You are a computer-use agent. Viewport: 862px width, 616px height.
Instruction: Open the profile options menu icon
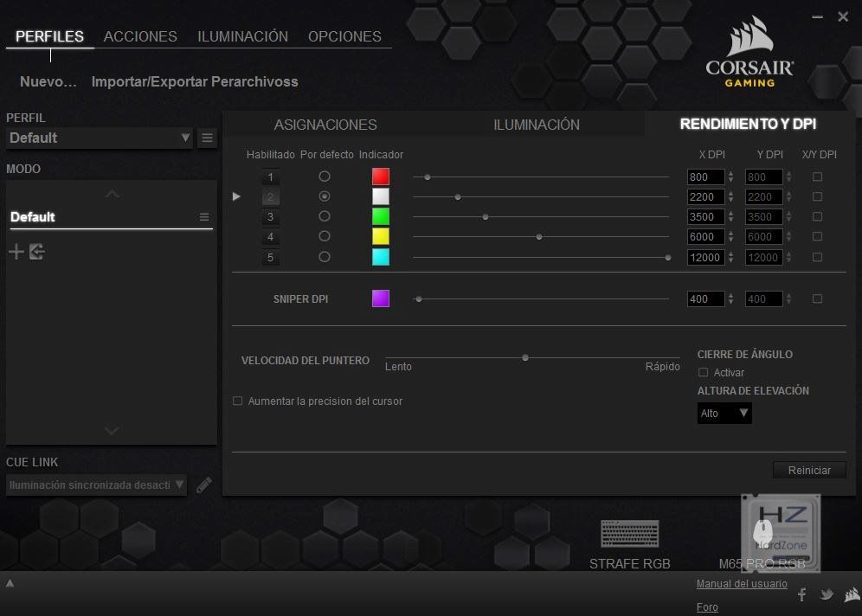click(207, 138)
